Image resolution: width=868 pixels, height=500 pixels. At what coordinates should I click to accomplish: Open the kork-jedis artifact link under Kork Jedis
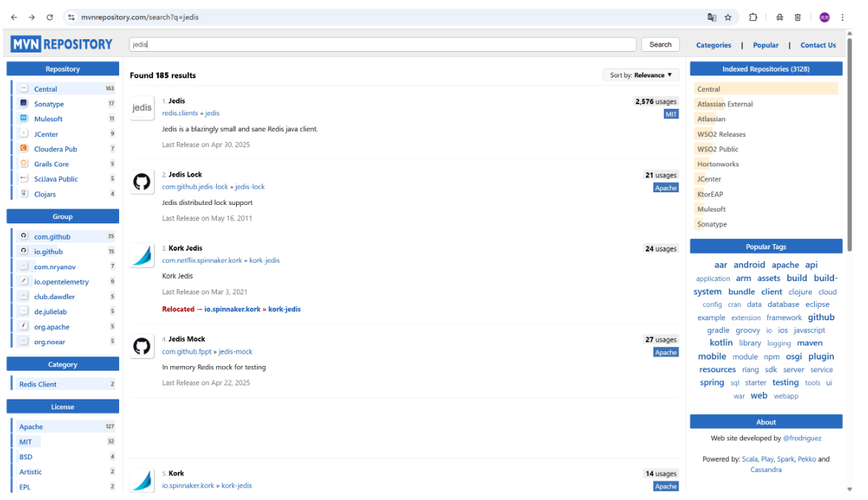(264, 260)
